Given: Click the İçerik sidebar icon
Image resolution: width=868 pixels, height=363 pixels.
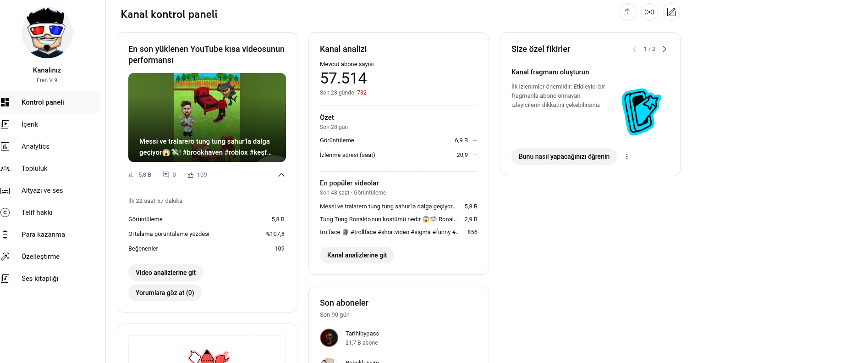Looking at the screenshot, I should [5, 124].
